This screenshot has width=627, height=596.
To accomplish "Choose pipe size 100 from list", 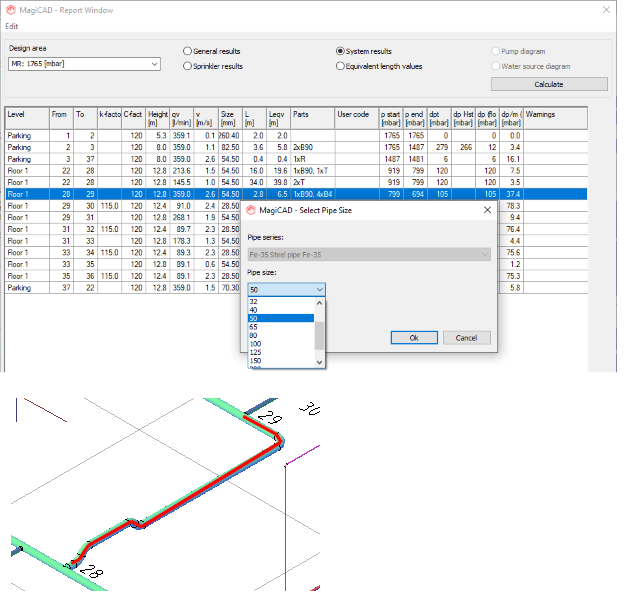I will click(x=281, y=344).
